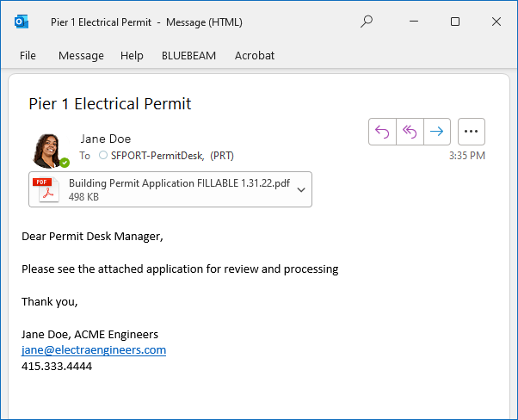
Task: Click Jane Doe's profile photo
Action: pos(48,151)
